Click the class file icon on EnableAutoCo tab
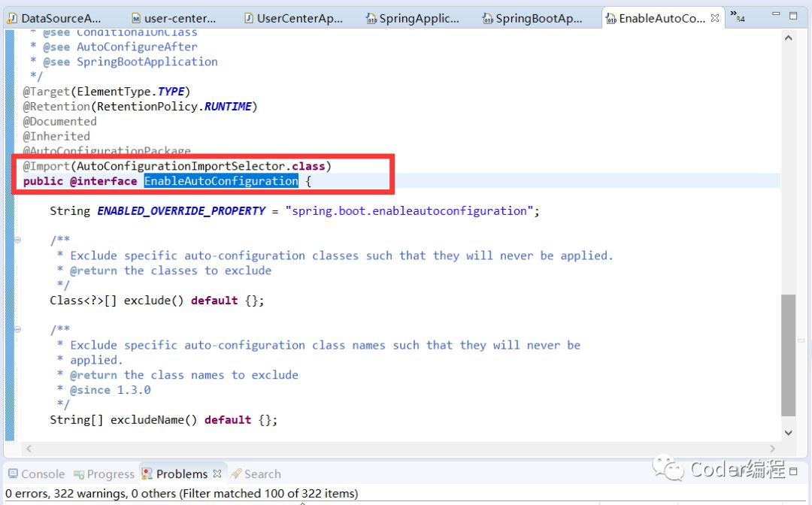812x505 pixels. (x=611, y=19)
